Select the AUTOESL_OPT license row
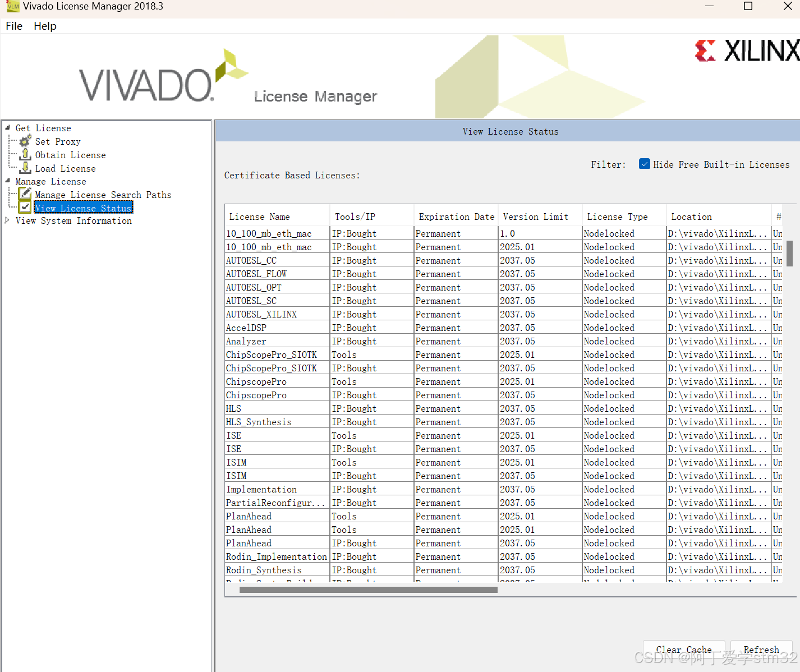800x672 pixels. tap(504, 287)
